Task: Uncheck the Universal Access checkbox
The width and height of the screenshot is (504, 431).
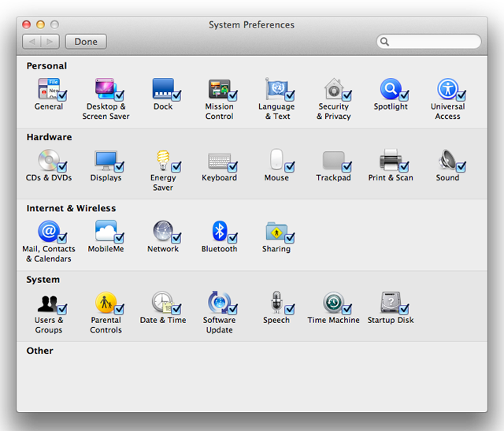Action: (461, 95)
